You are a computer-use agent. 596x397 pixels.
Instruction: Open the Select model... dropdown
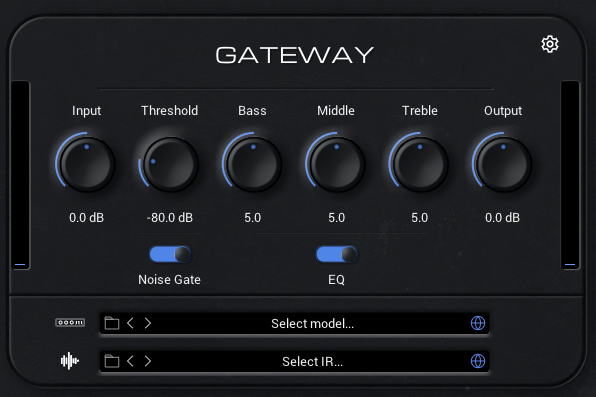(312, 324)
